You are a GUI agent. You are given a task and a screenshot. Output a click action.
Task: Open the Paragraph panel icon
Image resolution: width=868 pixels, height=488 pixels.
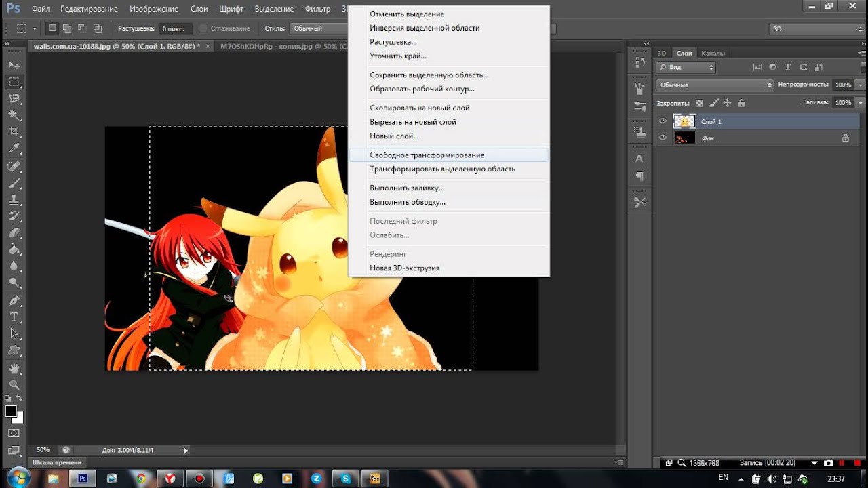(x=639, y=176)
